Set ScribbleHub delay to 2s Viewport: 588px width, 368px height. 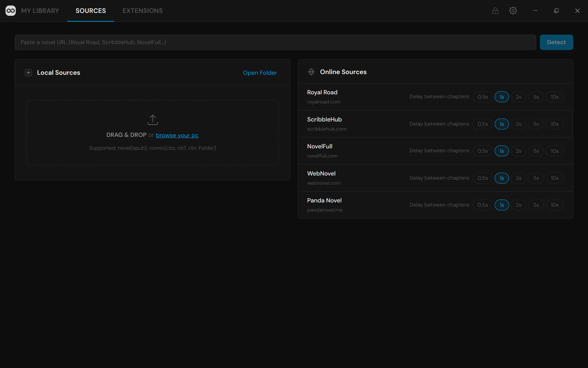click(518, 124)
